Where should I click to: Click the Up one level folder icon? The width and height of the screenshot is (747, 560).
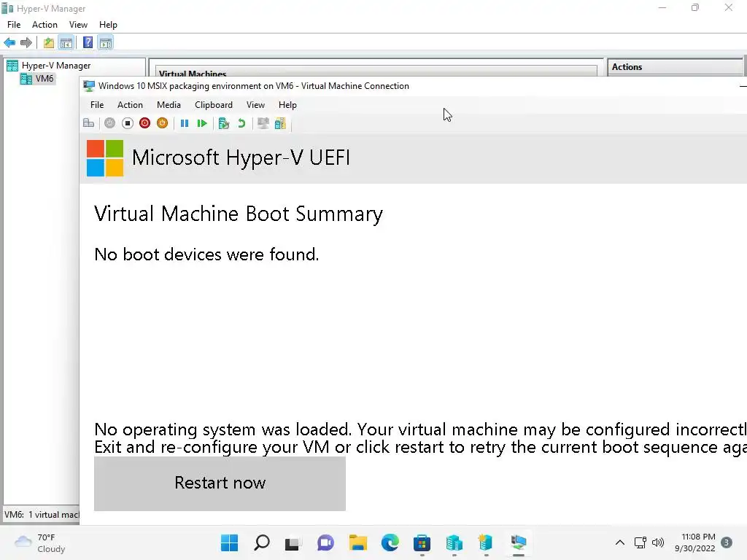[x=49, y=43]
